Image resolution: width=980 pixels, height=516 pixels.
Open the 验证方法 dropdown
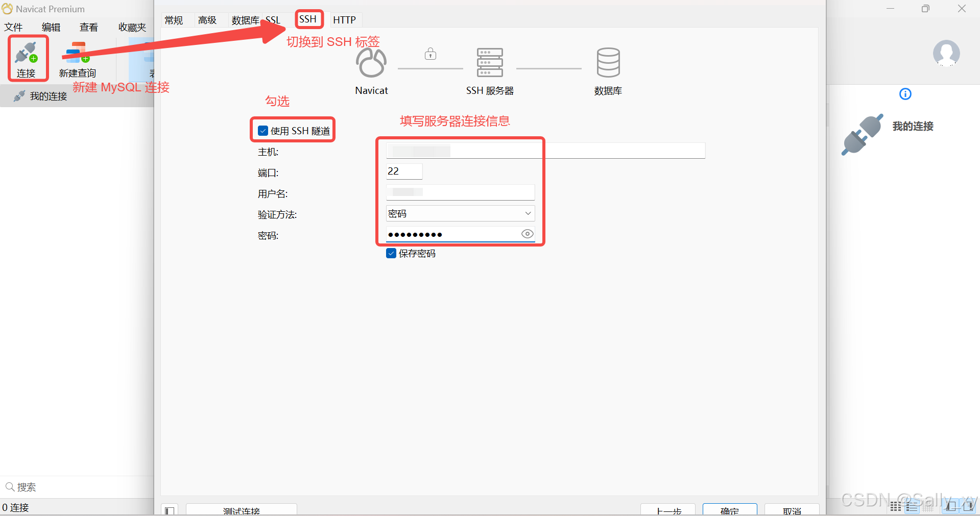pos(460,213)
